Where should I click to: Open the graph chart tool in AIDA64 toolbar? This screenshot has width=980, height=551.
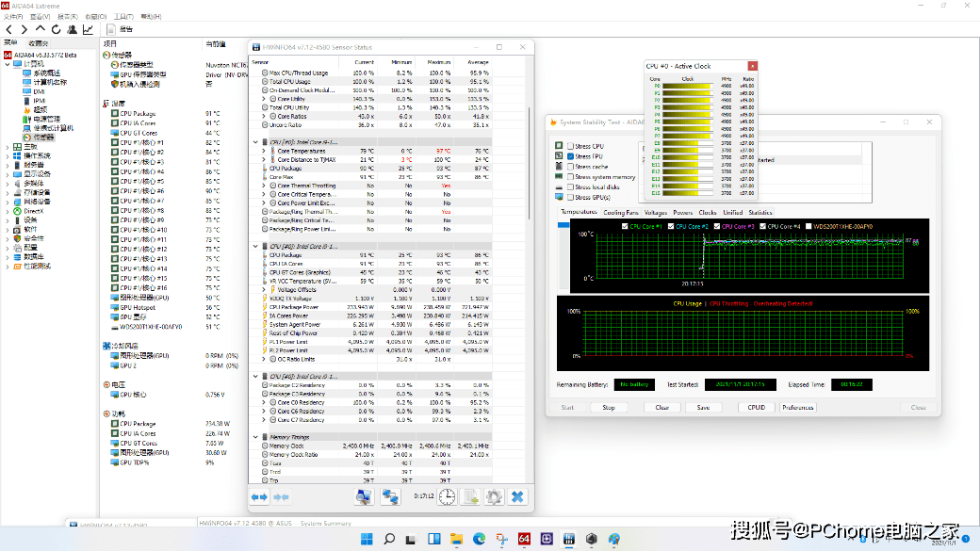tap(89, 29)
